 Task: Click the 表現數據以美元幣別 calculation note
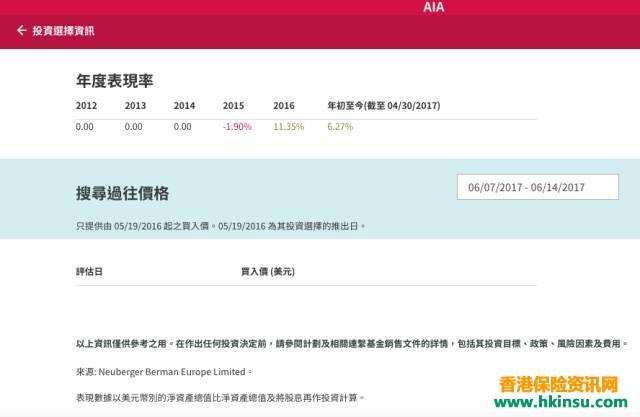click(x=220, y=397)
